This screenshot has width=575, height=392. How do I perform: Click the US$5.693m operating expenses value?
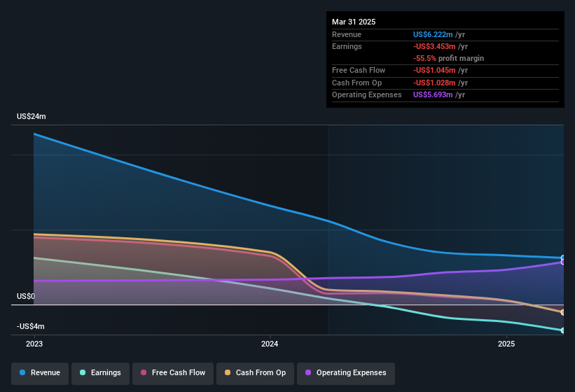pyautogui.click(x=433, y=95)
